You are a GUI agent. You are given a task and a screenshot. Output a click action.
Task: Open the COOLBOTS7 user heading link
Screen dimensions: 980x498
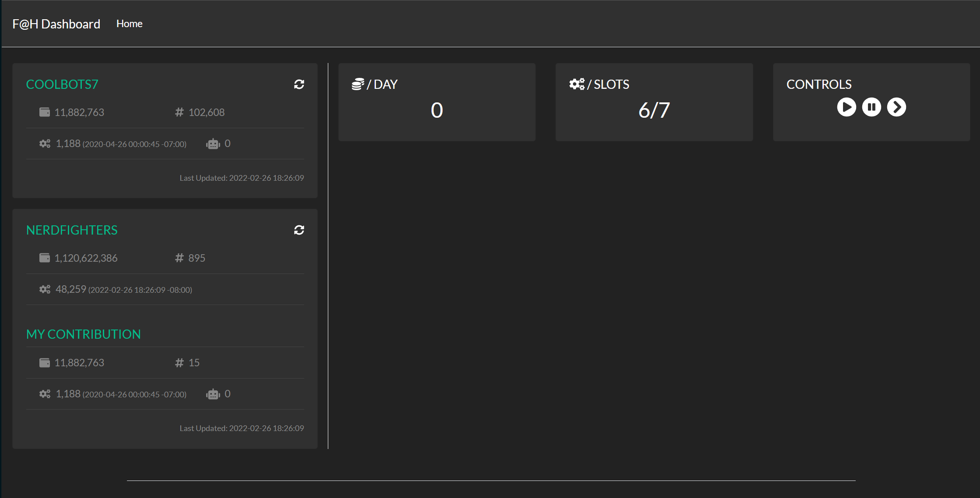tap(62, 84)
